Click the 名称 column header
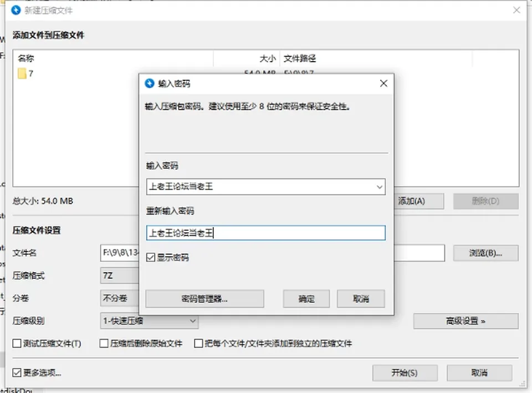Image resolution: width=532 pixels, height=393 pixels. [113, 58]
